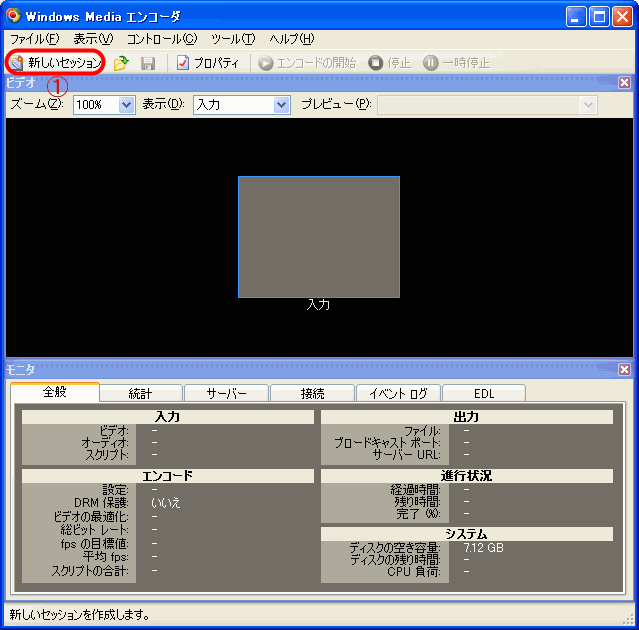The width and height of the screenshot is (639, 630).
Task: Click the floppy disk save icon
Action: (x=148, y=63)
